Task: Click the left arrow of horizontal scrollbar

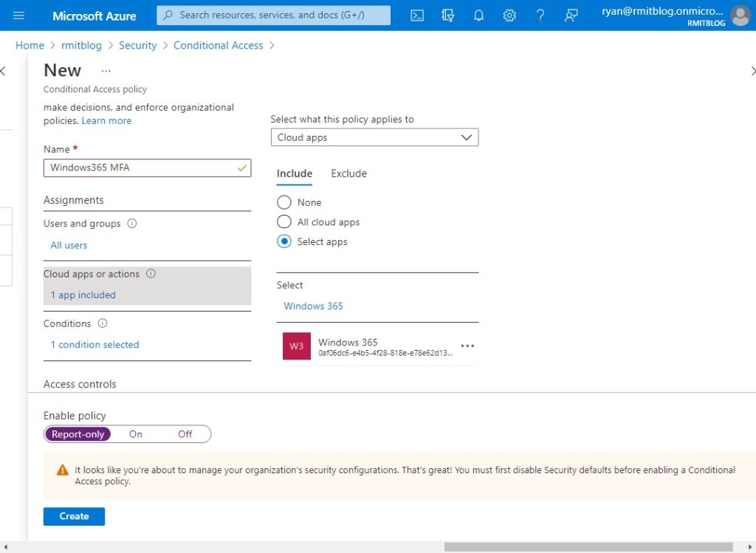Action: click(x=5, y=547)
